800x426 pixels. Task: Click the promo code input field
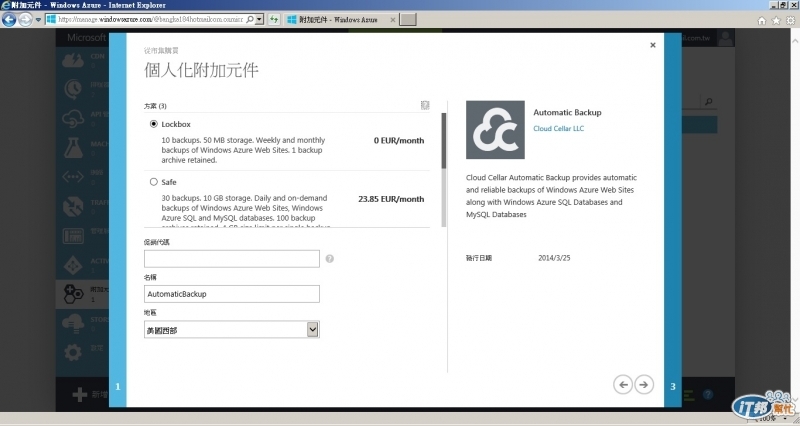click(232, 259)
